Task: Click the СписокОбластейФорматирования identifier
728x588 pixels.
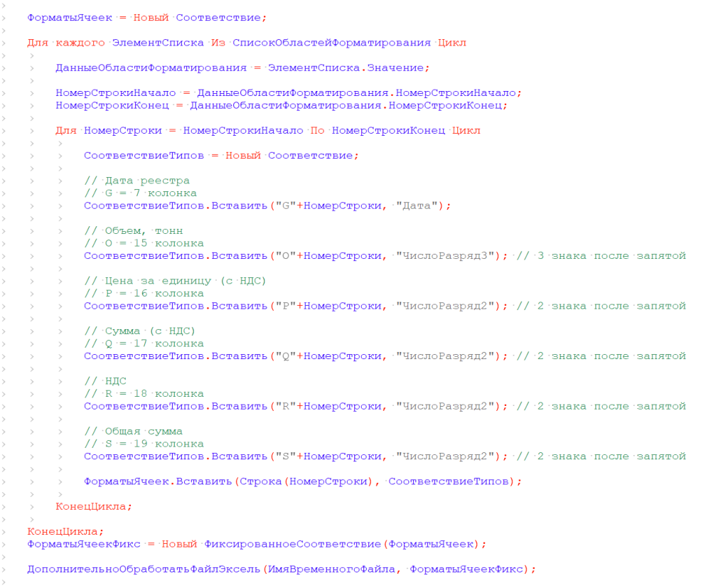Action: [331, 42]
